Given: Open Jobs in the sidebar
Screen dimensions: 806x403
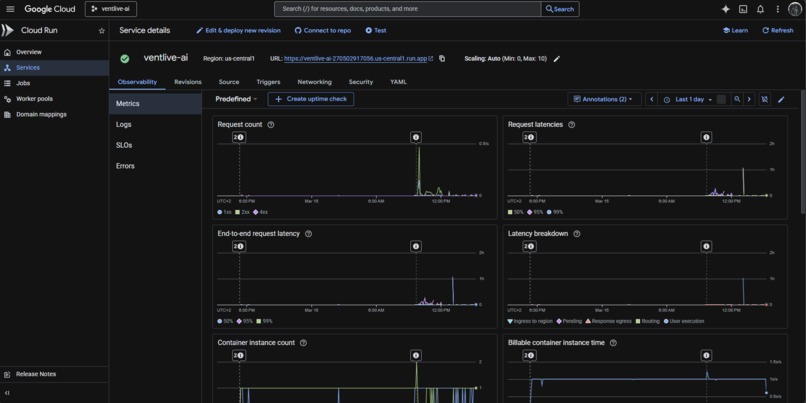Looking at the screenshot, I should (x=54, y=83).
